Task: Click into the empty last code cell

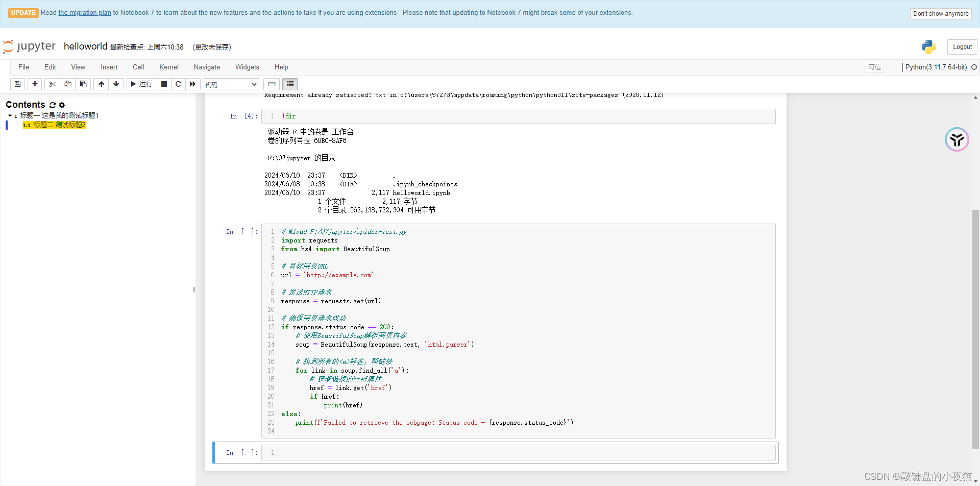Action: 527,452
